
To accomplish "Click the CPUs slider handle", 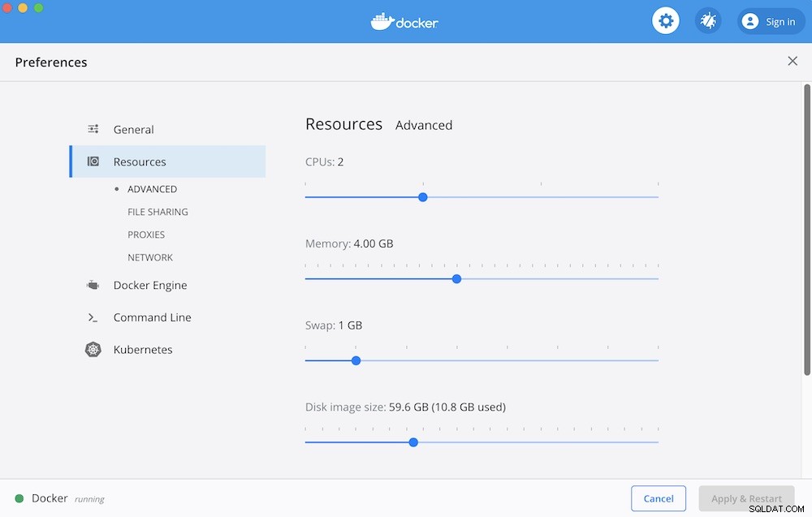I will pyautogui.click(x=422, y=197).
